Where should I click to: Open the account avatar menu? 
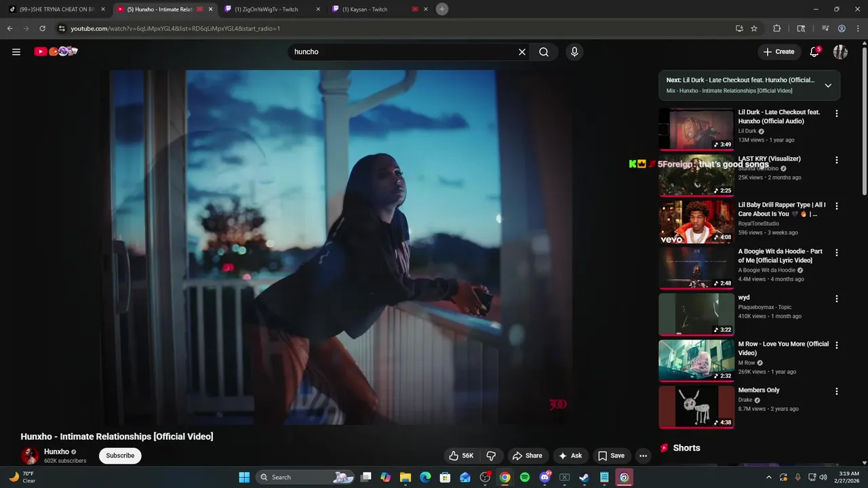coord(840,52)
